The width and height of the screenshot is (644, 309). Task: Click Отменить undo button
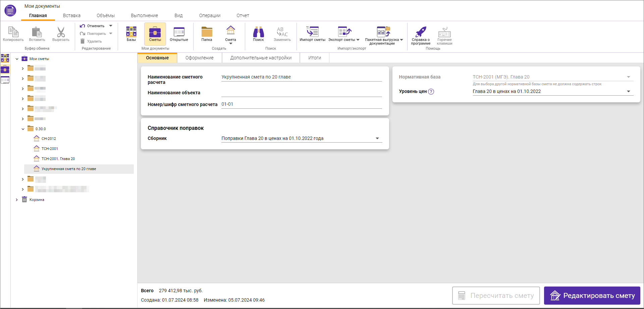(92, 26)
